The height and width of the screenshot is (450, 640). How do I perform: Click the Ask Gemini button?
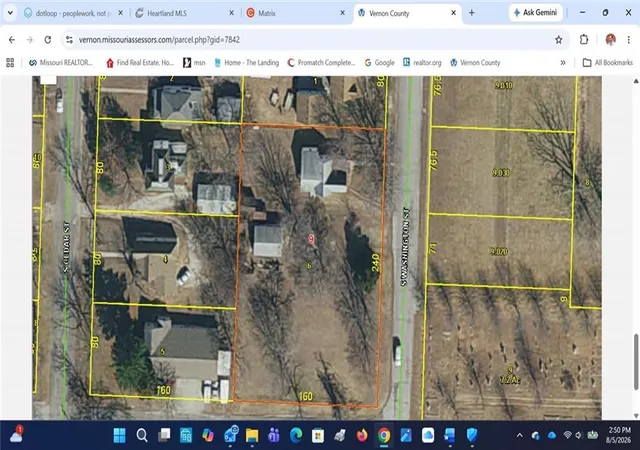coord(535,13)
